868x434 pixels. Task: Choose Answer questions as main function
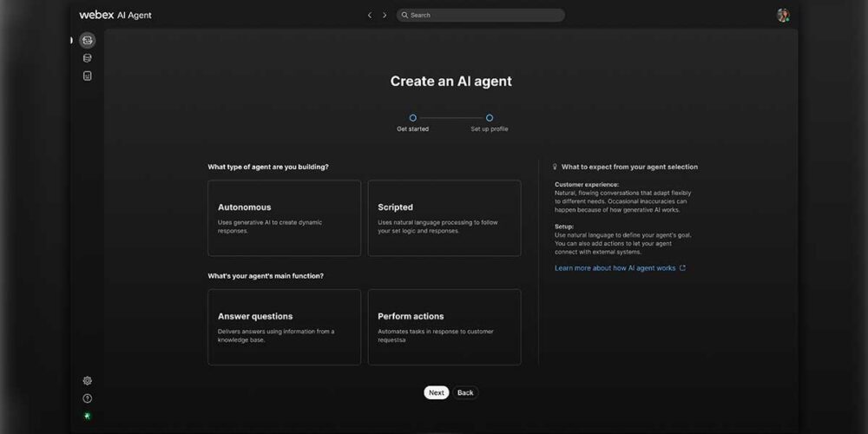[285, 327]
